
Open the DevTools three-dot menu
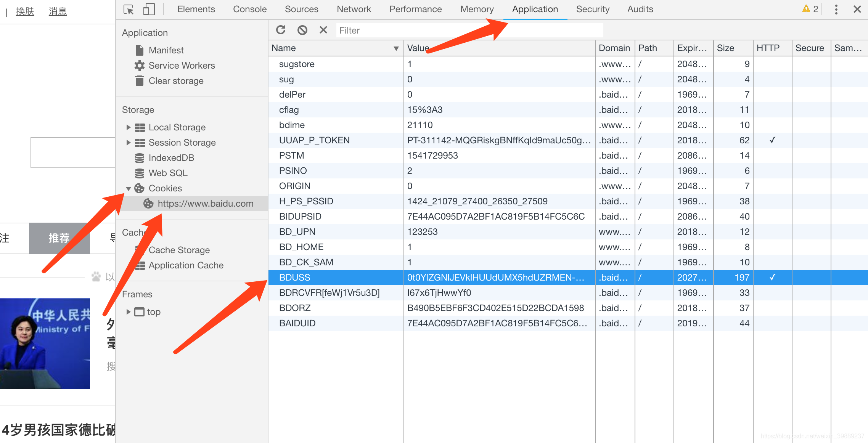click(836, 9)
